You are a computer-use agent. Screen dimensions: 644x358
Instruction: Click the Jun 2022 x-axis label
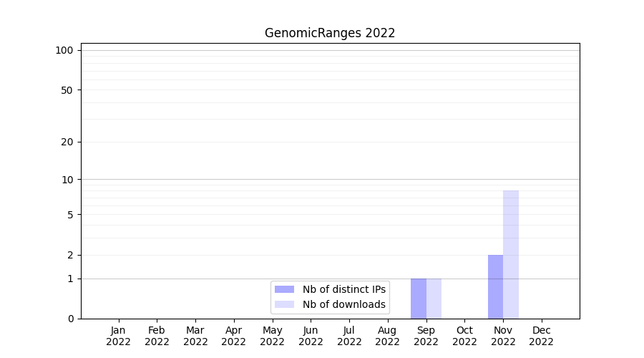pyautogui.click(x=311, y=336)
